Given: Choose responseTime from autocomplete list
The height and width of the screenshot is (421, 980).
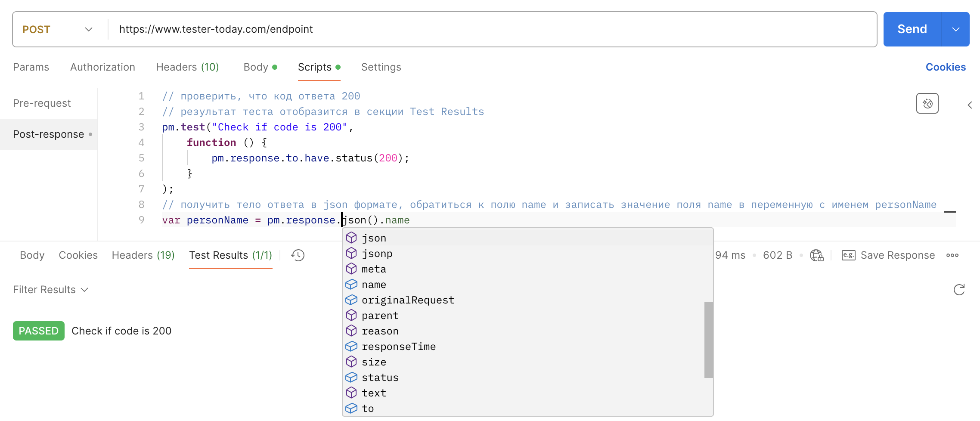Looking at the screenshot, I should click(398, 347).
